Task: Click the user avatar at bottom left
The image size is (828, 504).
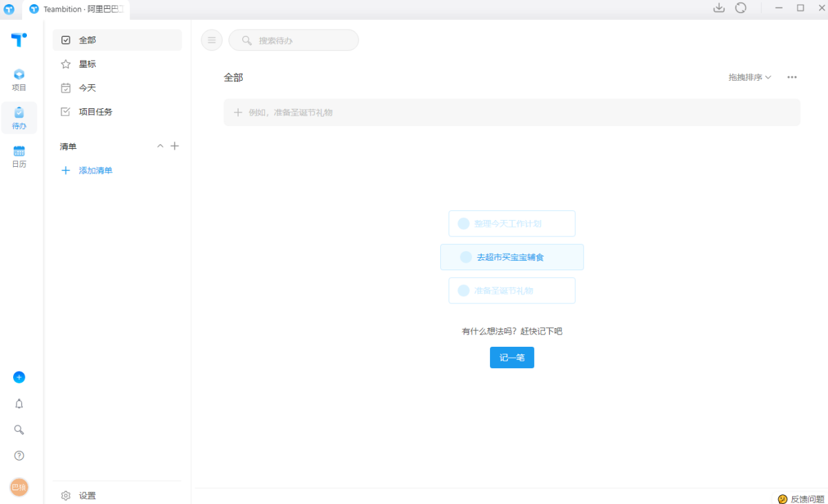Action: (x=19, y=487)
